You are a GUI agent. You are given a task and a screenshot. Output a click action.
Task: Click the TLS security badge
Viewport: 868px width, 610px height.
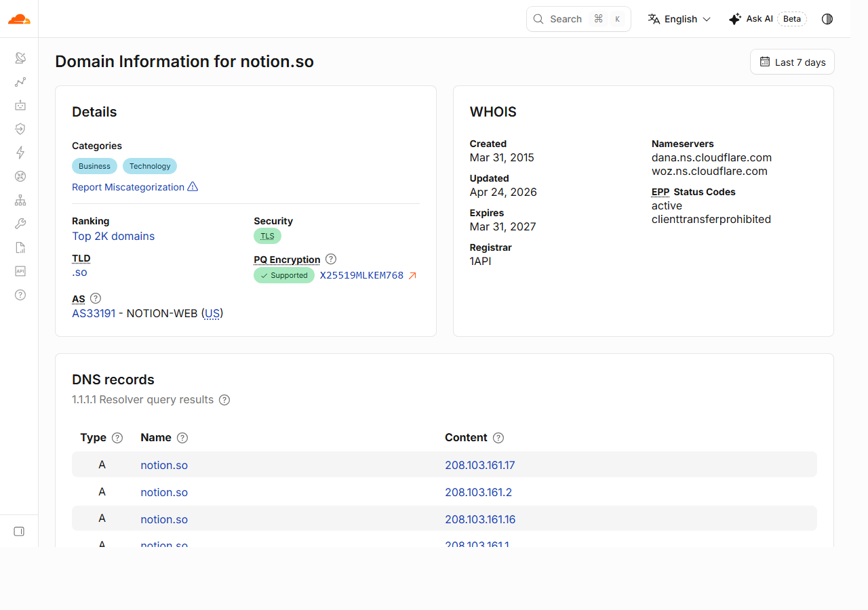tap(267, 236)
